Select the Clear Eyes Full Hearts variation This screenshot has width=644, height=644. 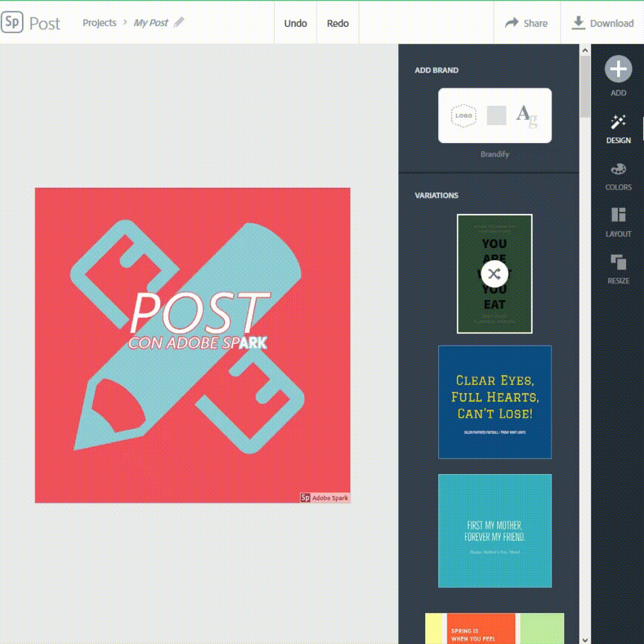coord(495,402)
